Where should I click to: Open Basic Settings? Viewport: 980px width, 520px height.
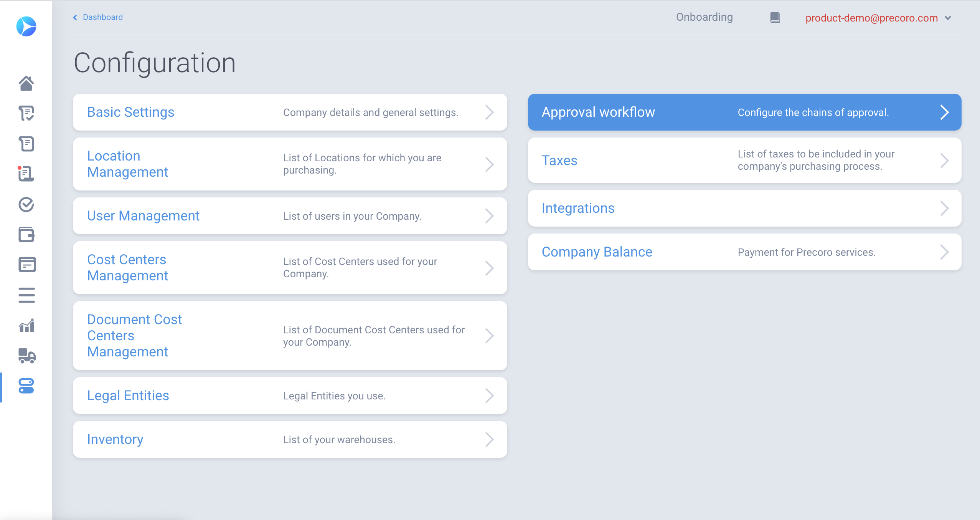pyautogui.click(x=130, y=112)
